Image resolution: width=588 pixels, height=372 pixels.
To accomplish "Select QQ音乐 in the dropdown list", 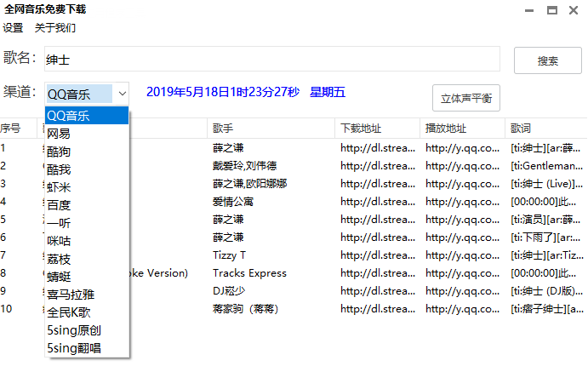I will pos(87,116).
